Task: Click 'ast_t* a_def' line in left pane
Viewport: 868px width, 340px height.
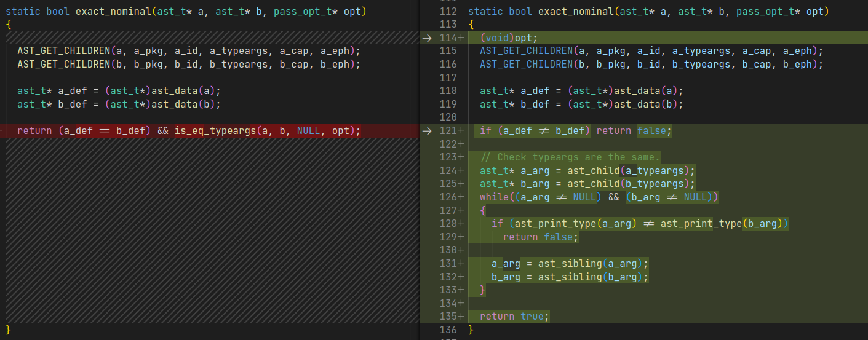Action: [x=119, y=91]
